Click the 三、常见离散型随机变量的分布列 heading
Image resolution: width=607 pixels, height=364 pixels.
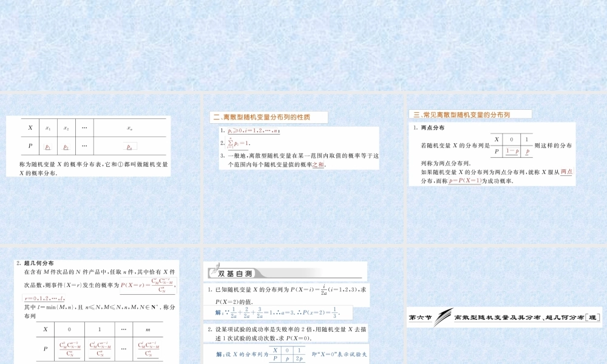pos(463,114)
